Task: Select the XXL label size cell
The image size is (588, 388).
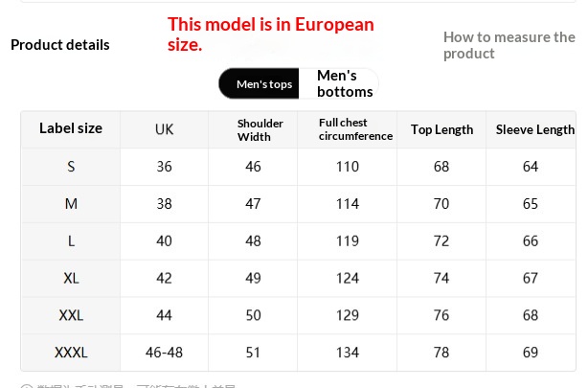Action: coord(71,315)
